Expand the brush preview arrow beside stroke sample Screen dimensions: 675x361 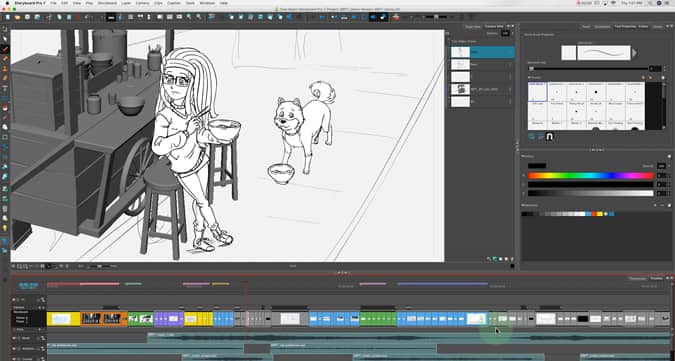[x=635, y=53]
